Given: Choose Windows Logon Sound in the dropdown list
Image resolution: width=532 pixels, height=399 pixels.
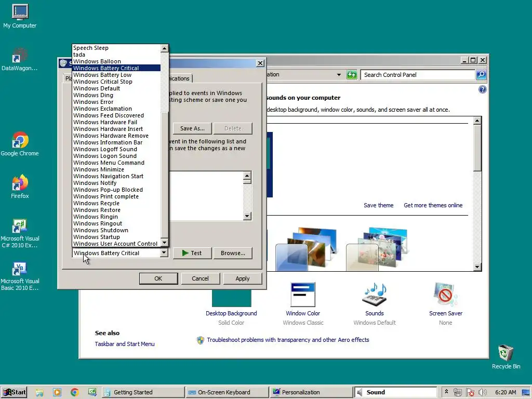Looking at the screenshot, I should (x=116, y=156).
